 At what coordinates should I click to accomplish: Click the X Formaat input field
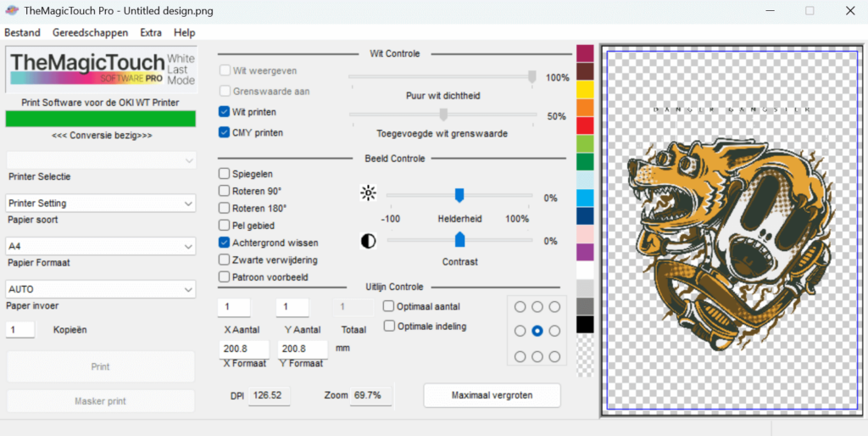pos(243,349)
